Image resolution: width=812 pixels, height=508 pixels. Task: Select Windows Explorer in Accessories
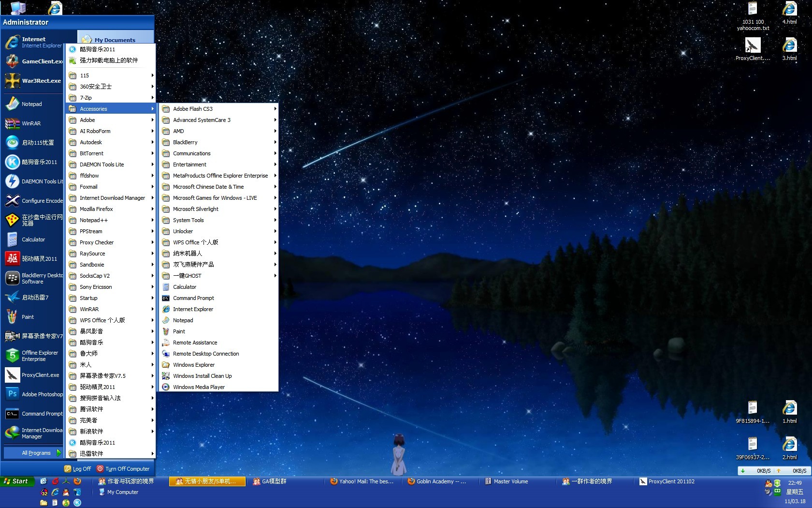point(219,365)
